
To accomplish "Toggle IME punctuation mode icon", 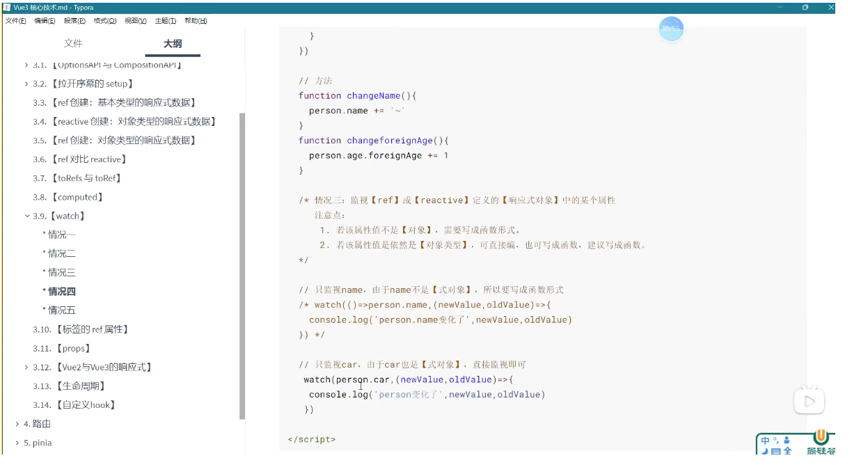I will pos(776,439).
